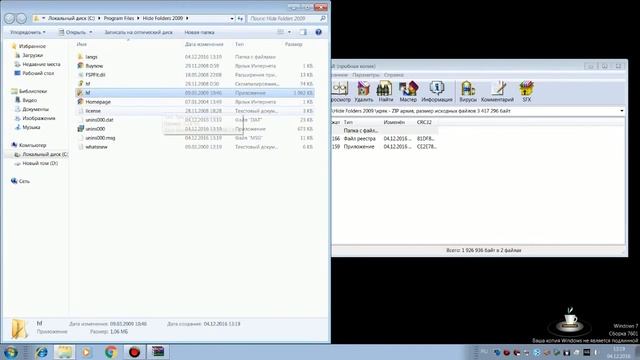Click Program Files in the address breadcrumb

coord(119,18)
